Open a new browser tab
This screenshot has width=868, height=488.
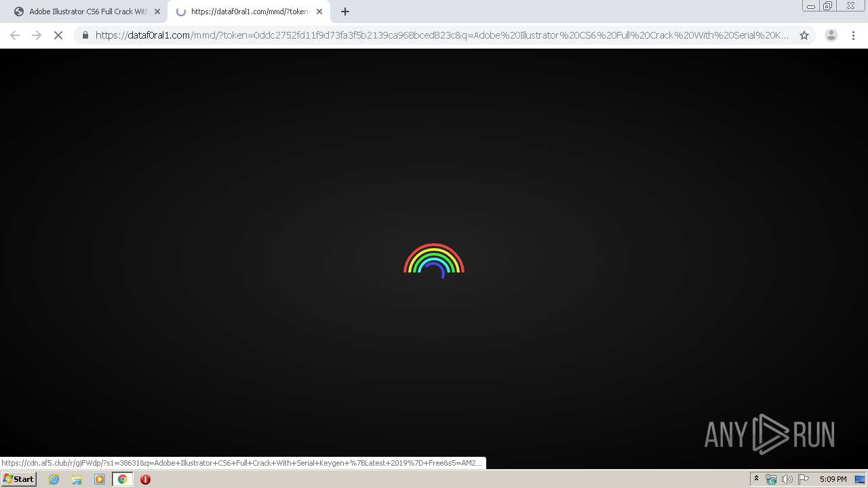coord(344,12)
